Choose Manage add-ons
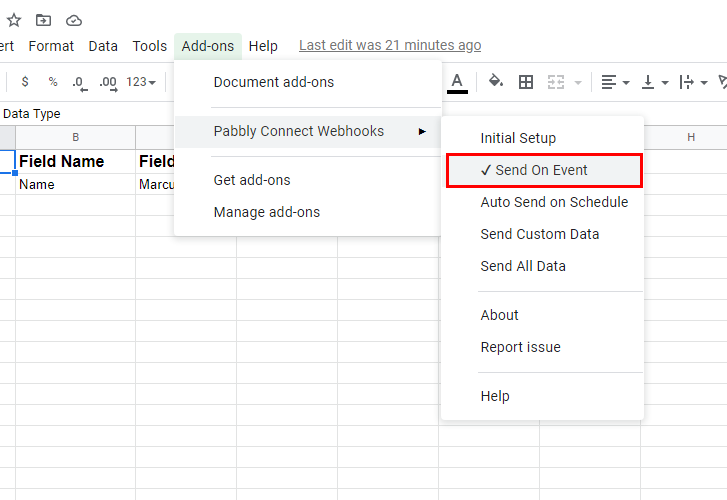This screenshot has width=727, height=500. click(307, 212)
